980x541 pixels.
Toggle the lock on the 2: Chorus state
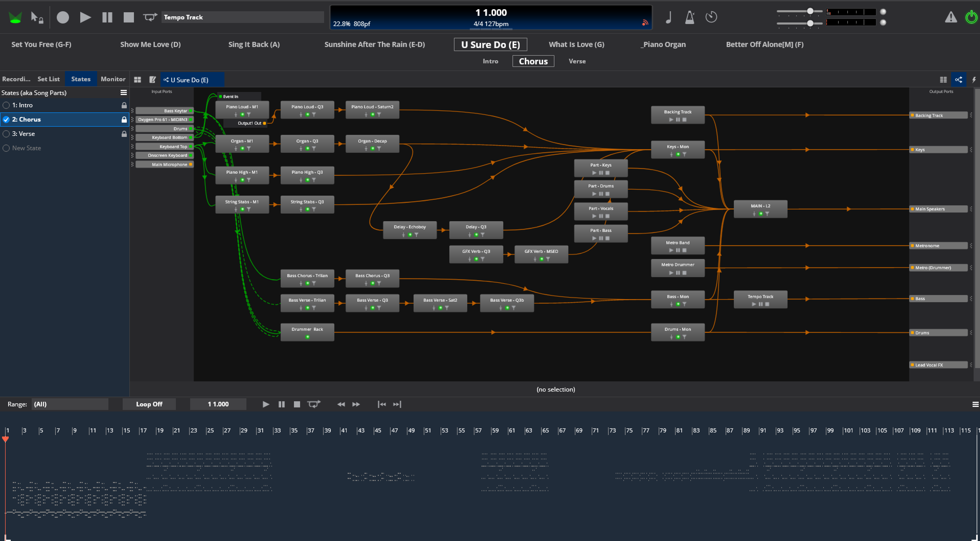124,119
